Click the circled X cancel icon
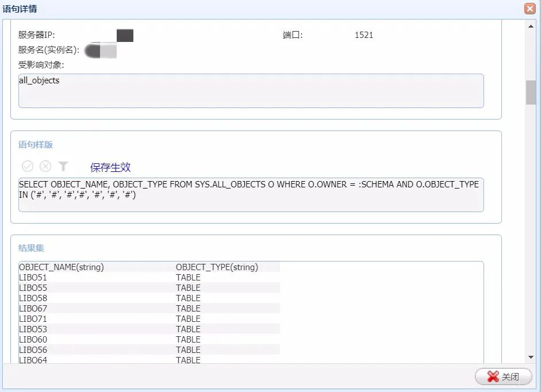 (x=45, y=167)
